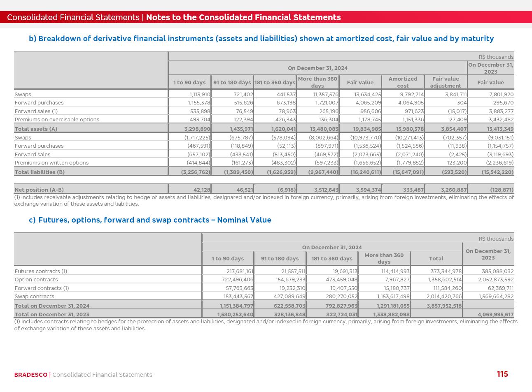Select the Premiums on written options row label
The width and height of the screenshot is (532, 392).
51,163
